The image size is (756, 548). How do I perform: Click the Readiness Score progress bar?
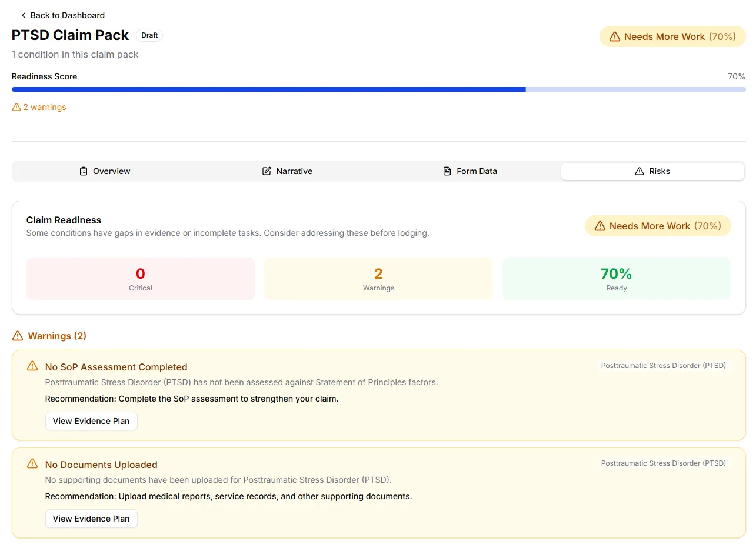[x=378, y=89]
